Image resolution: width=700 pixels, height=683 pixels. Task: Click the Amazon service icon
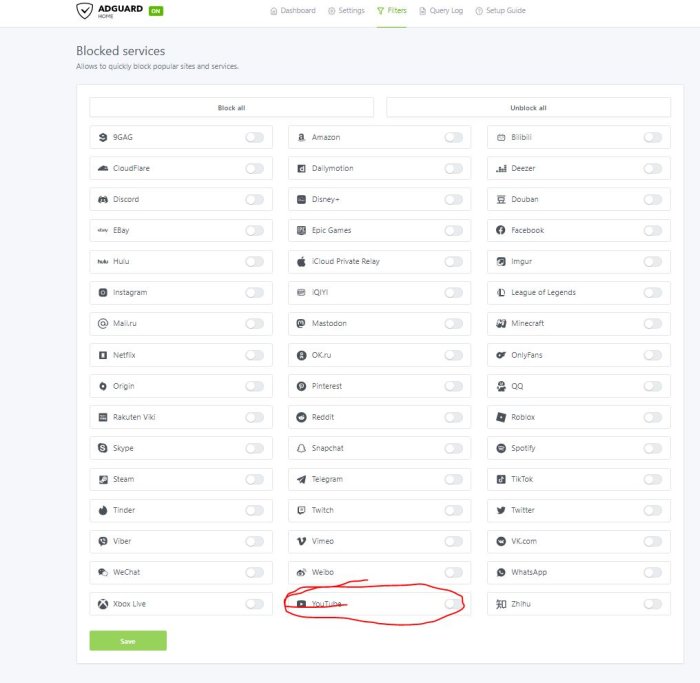pyautogui.click(x=301, y=137)
